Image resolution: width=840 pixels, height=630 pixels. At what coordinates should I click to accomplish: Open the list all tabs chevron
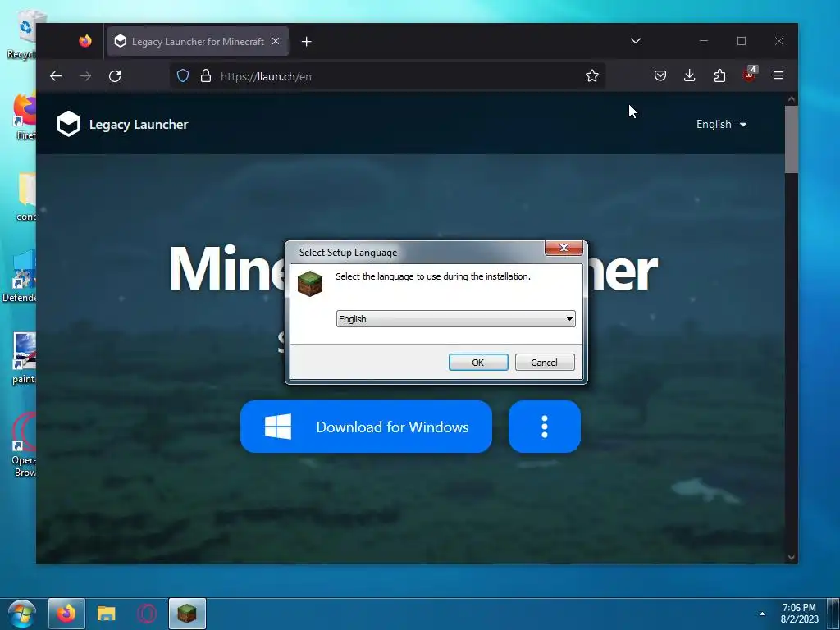pos(636,41)
